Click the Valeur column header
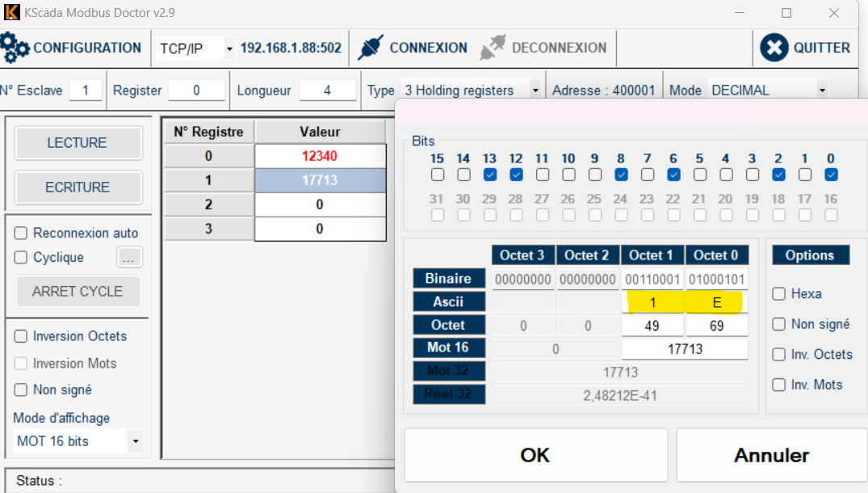This screenshot has height=493, width=868. pyautogui.click(x=320, y=132)
